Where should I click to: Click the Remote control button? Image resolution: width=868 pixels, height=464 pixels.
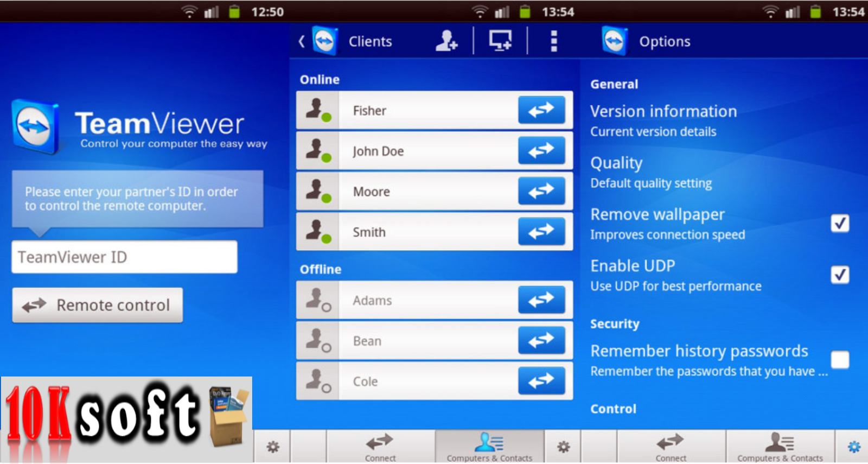tap(98, 305)
